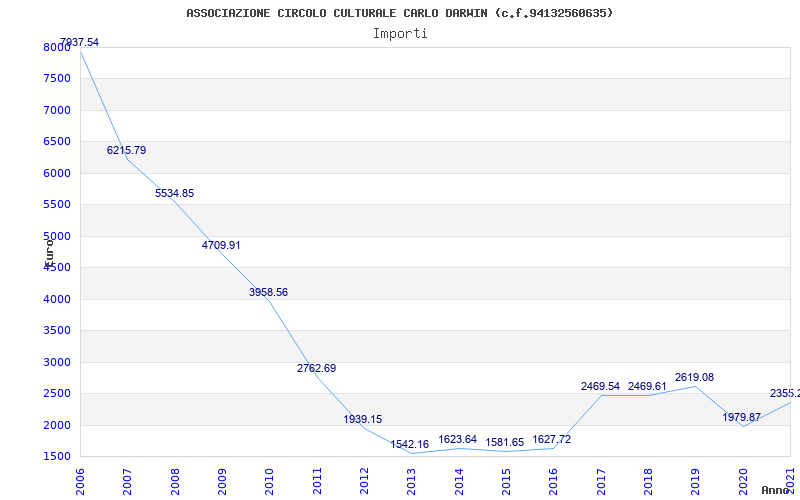The image size is (800, 500).
Task: Click data label 1623.64
Action: pos(458,439)
